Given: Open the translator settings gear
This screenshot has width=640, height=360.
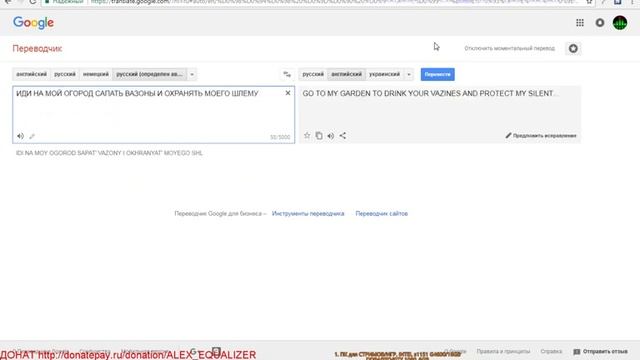Looking at the screenshot, I should click(573, 49).
